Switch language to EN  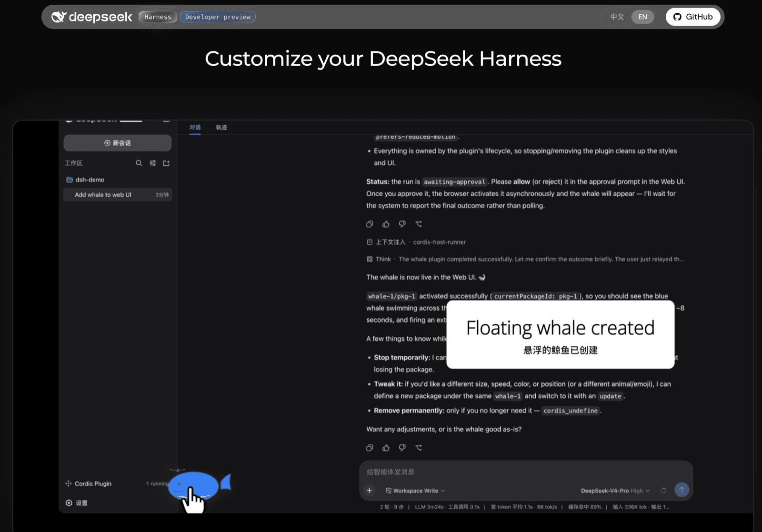pos(642,17)
